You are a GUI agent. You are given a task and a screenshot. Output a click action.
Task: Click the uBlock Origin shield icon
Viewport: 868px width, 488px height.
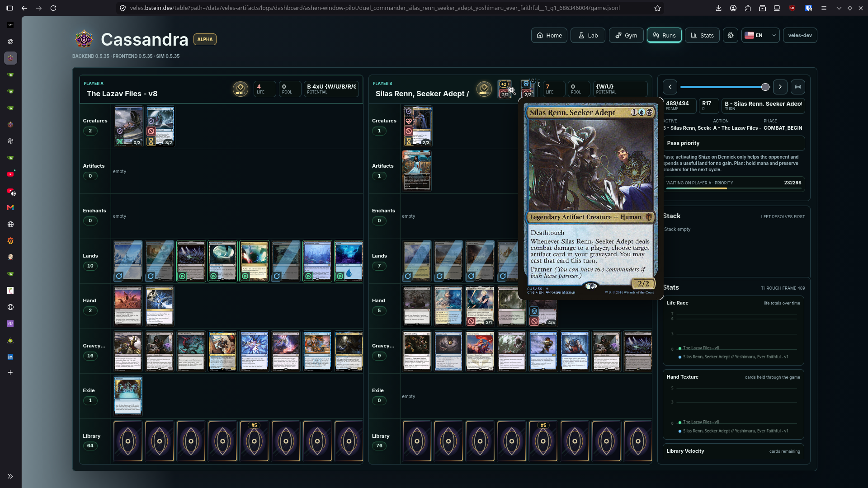point(792,8)
